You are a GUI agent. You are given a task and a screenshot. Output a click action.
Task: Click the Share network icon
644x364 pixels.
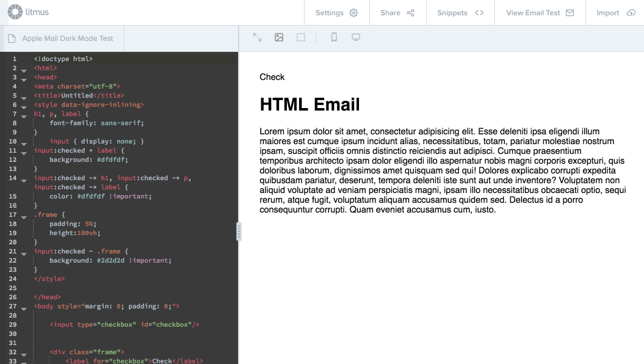click(x=410, y=13)
